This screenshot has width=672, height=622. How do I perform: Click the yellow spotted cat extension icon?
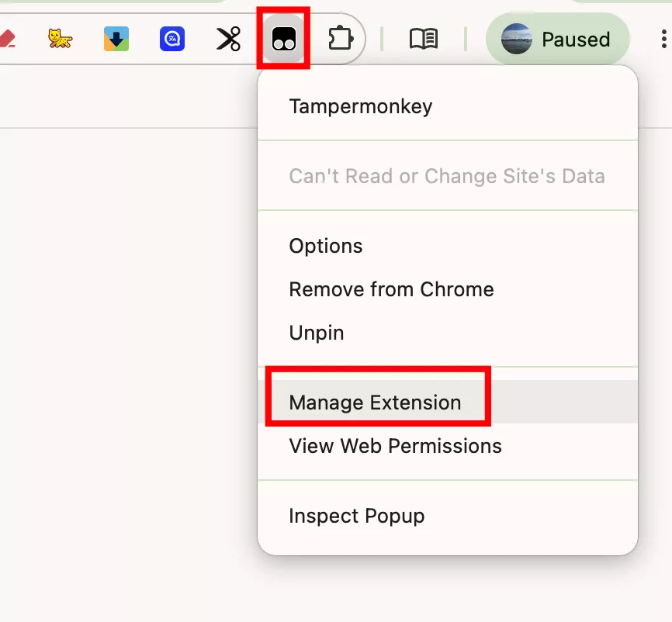[x=60, y=39]
